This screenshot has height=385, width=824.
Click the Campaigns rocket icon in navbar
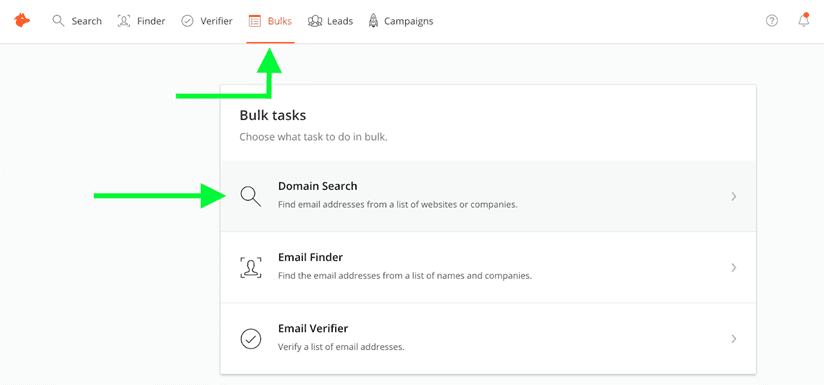374,21
